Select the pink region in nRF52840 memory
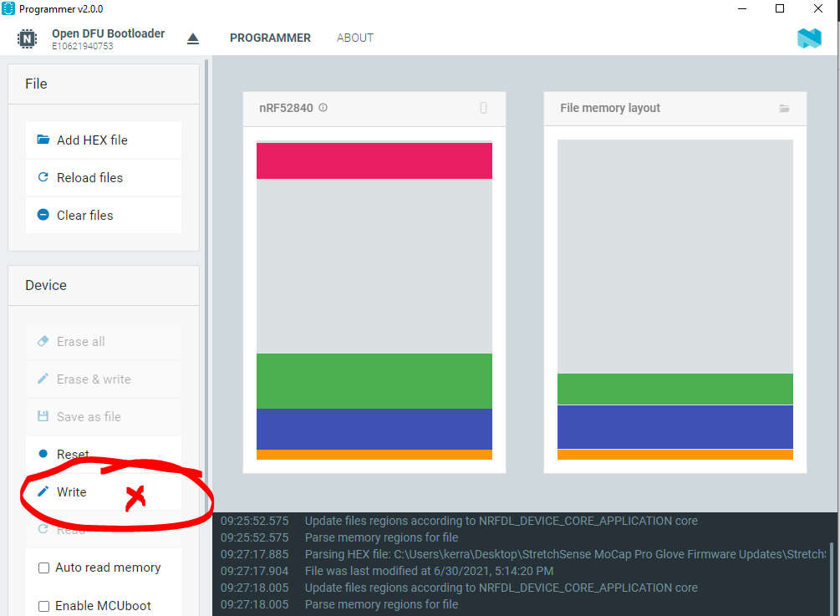 pos(374,160)
